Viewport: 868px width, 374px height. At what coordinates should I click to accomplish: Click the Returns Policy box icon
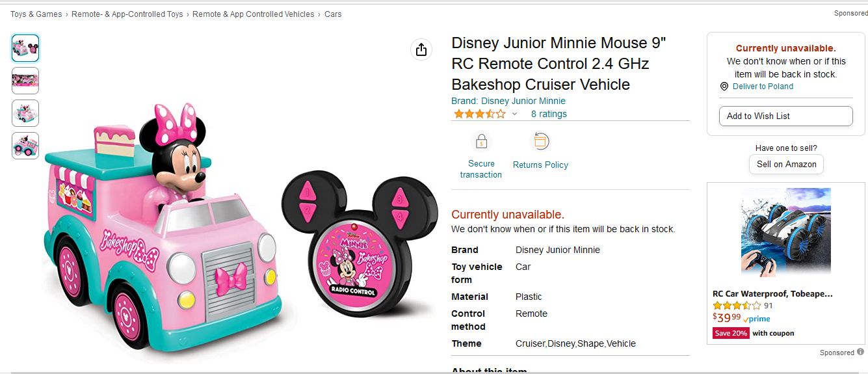(540, 141)
